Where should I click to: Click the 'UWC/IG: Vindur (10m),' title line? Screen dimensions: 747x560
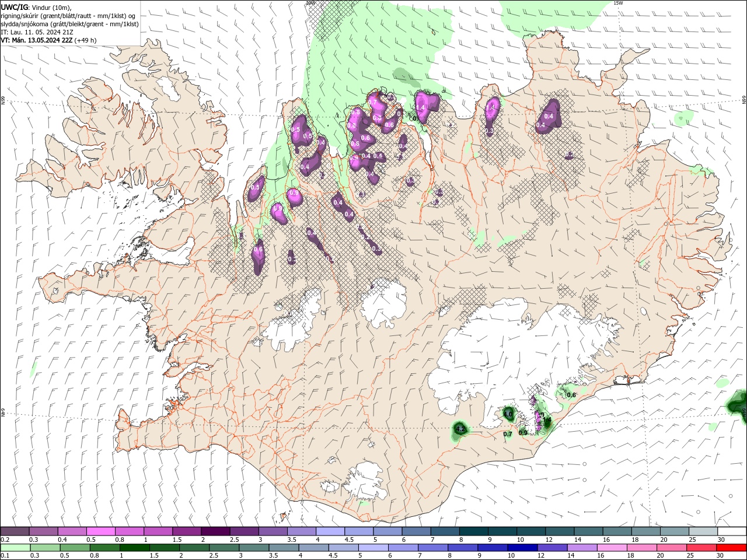coord(36,7)
